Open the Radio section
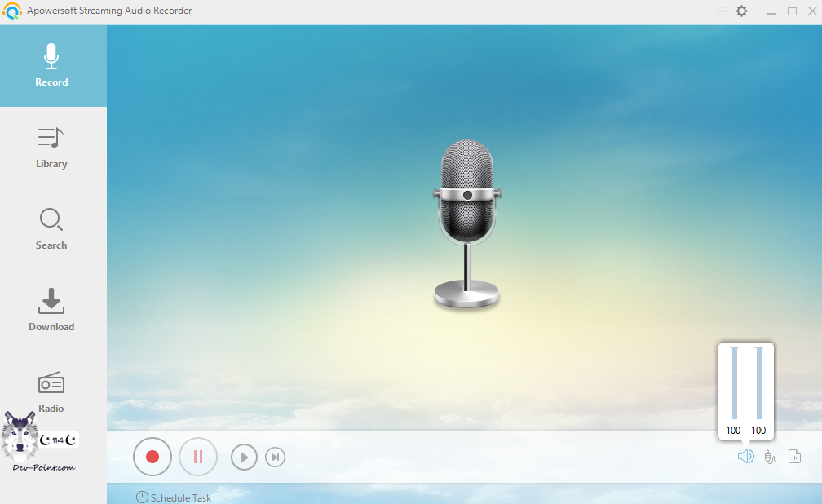Screen dimensions: 822x504 [51, 391]
